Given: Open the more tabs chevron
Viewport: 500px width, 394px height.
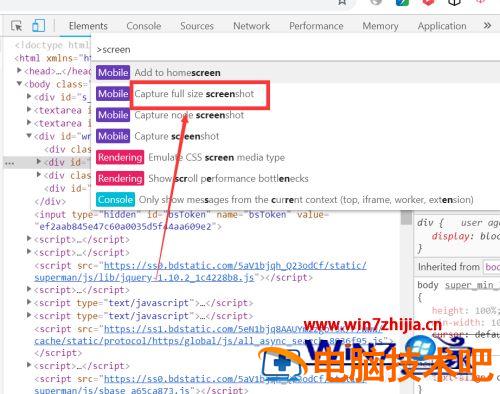Looking at the screenshot, I should click(487, 26).
